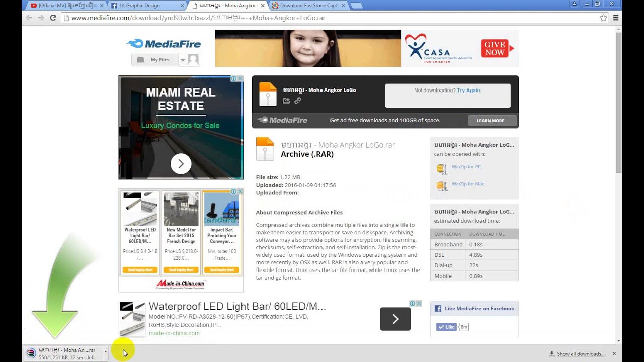This screenshot has width=644, height=362.
Task: Click the Facebook icon in the Like MediaFire box
Action: coord(438,309)
